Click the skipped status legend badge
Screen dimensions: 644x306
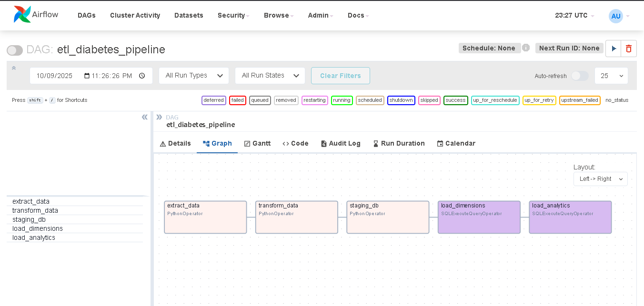pos(429,100)
